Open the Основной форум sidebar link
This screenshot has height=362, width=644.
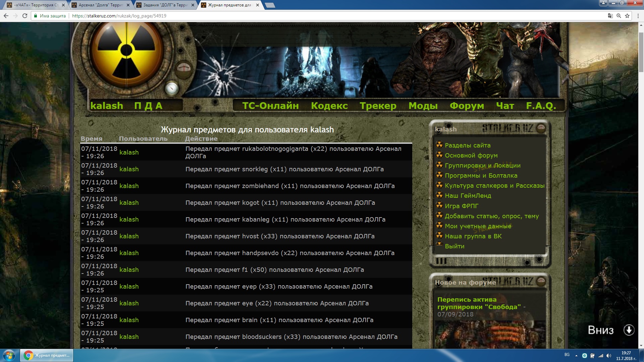click(x=471, y=156)
